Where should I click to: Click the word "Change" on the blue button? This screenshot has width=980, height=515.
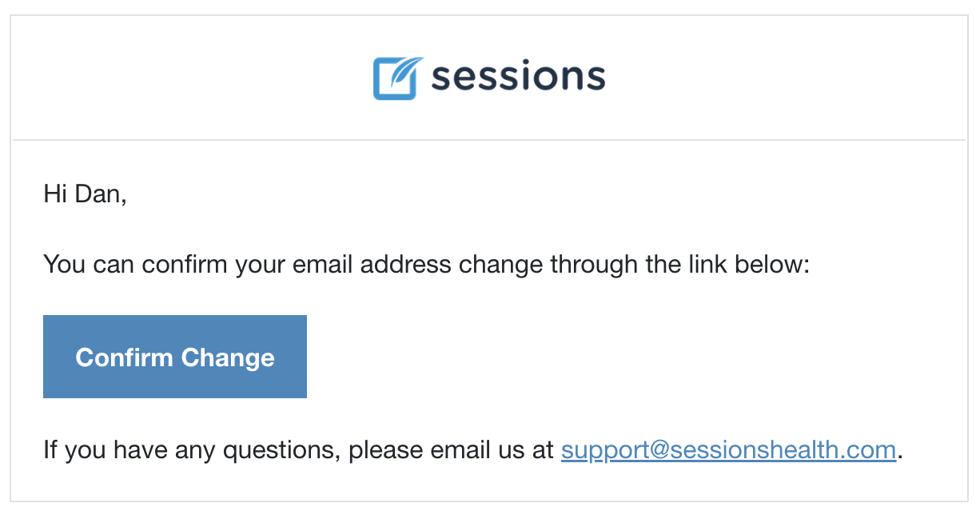coord(227,357)
